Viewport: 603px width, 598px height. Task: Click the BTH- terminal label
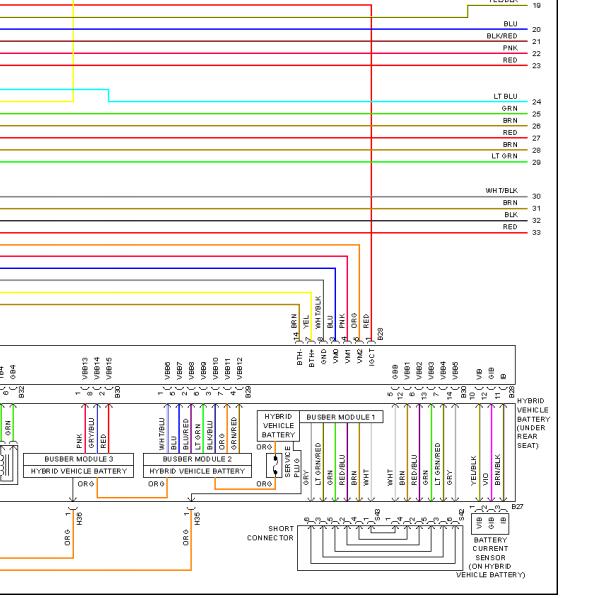point(300,357)
